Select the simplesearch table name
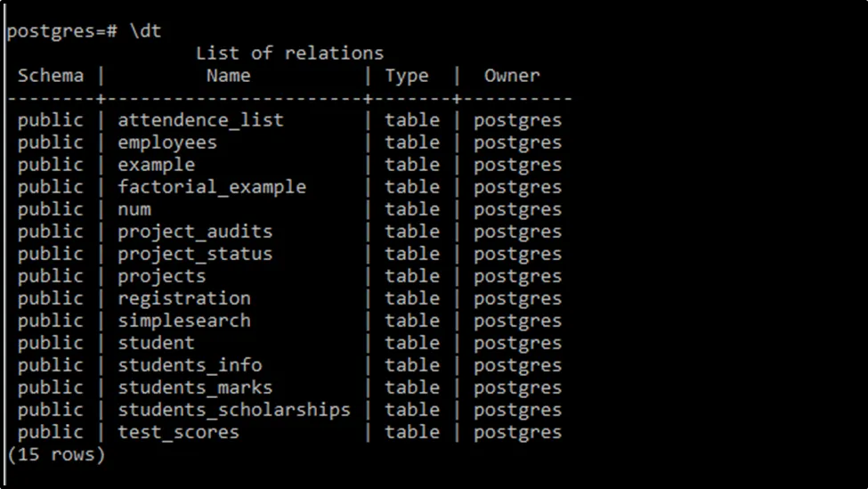The width and height of the screenshot is (868, 489). point(184,321)
